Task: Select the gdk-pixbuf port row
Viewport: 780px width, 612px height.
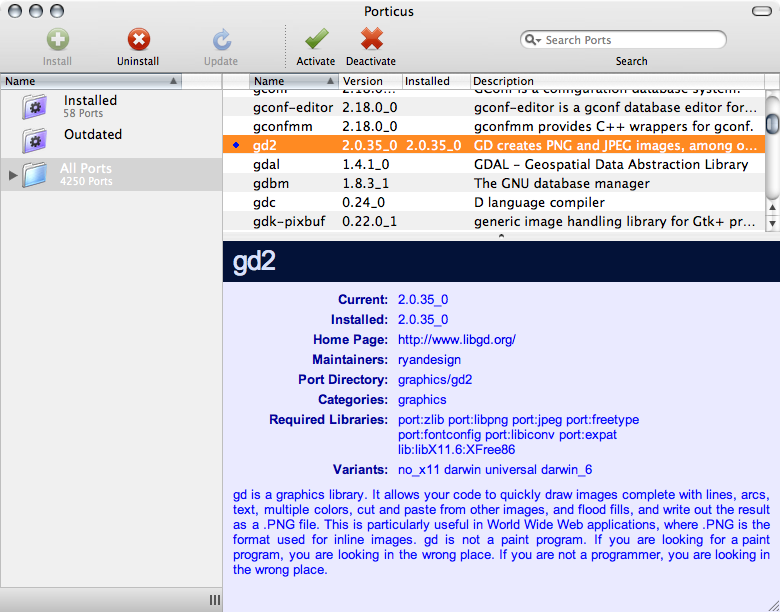Action: (x=493, y=221)
